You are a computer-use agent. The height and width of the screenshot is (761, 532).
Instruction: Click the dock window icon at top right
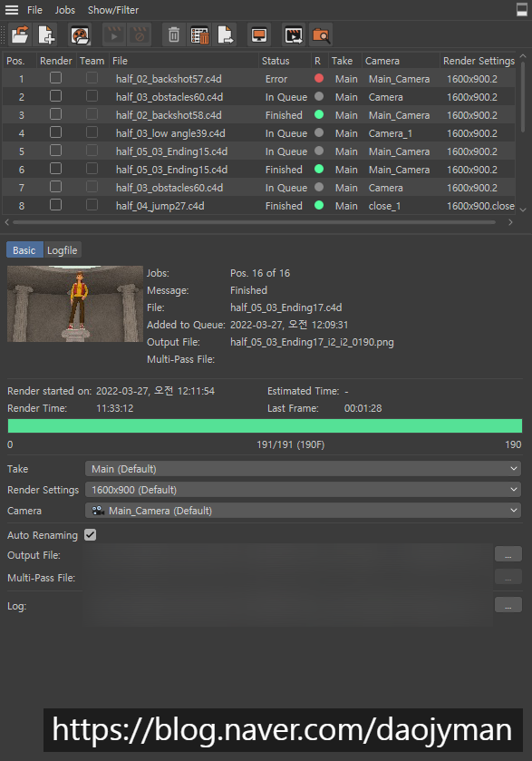(522, 10)
